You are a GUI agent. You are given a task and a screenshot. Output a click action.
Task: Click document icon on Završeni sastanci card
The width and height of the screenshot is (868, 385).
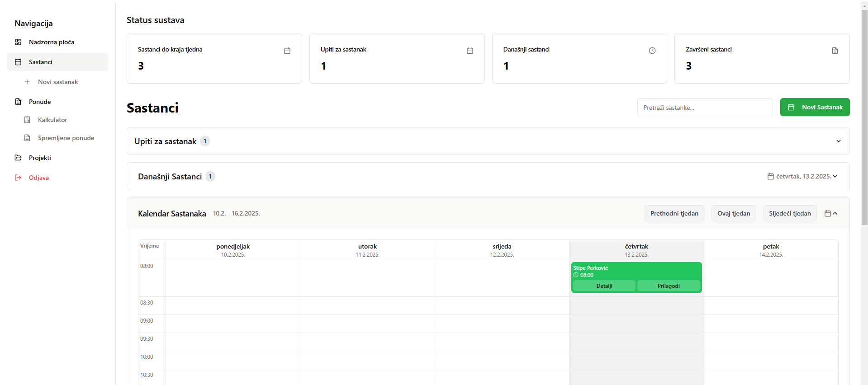point(835,51)
